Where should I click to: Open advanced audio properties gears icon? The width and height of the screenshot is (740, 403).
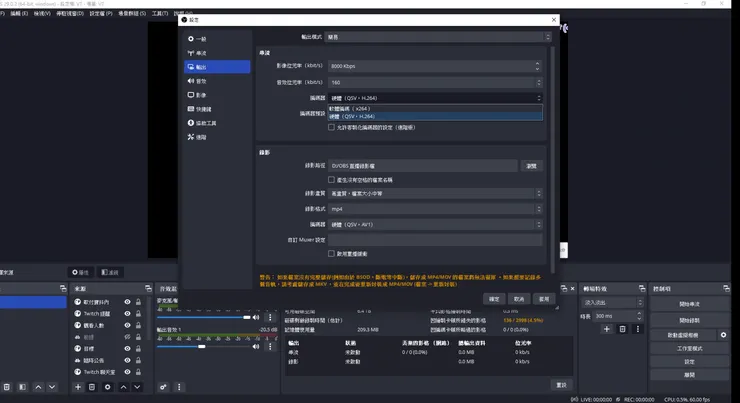click(163, 387)
